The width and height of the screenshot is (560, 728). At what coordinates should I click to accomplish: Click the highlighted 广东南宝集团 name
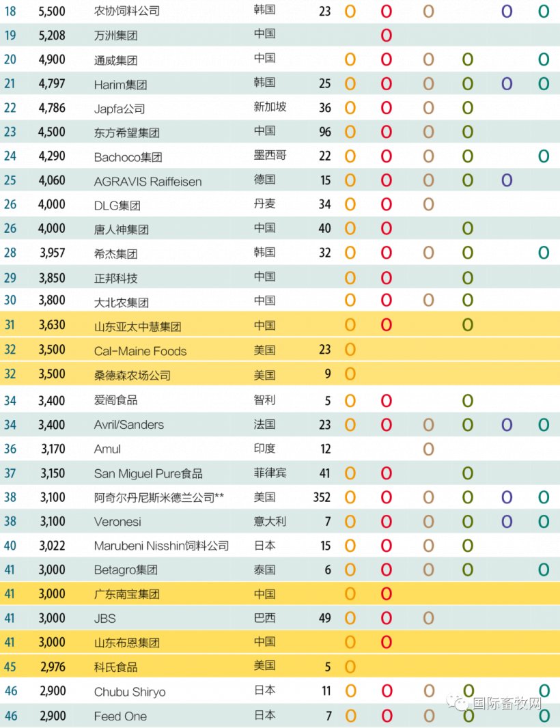[127, 594]
